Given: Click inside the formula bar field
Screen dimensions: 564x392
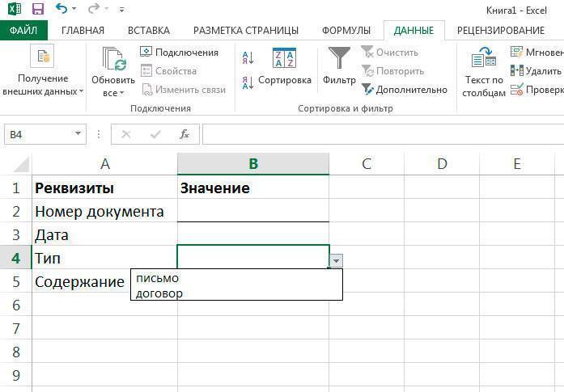Looking at the screenshot, I should pyautogui.click(x=380, y=134).
